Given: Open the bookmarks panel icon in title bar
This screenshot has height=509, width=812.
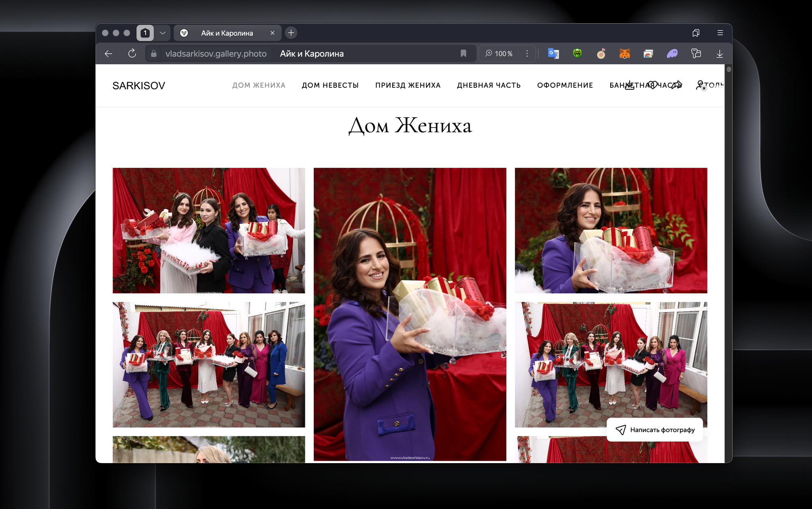Looking at the screenshot, I should tap(696, 33).
